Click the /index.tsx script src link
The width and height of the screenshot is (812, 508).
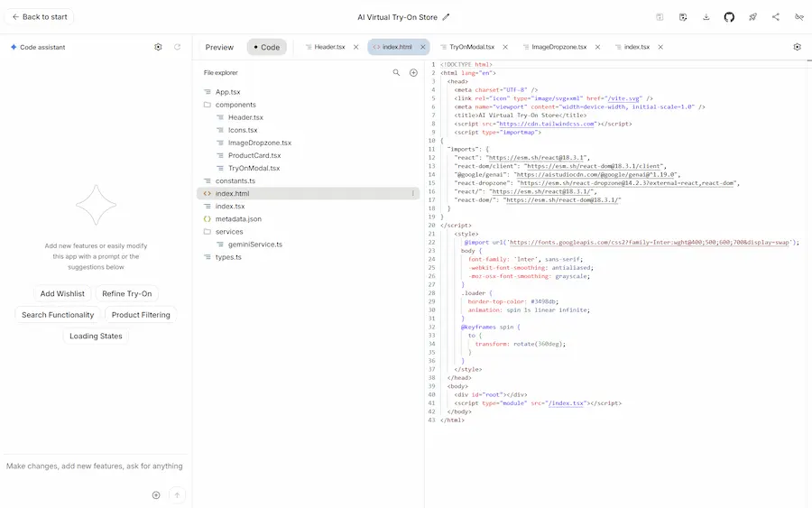(566, 402)
